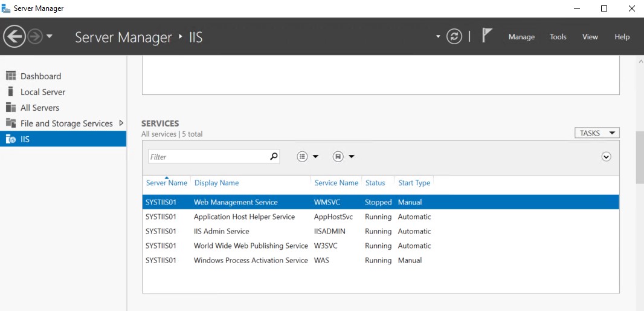Click the Dashboard icon in the sidebar
644x311 pixels.
tap(10, 76)
